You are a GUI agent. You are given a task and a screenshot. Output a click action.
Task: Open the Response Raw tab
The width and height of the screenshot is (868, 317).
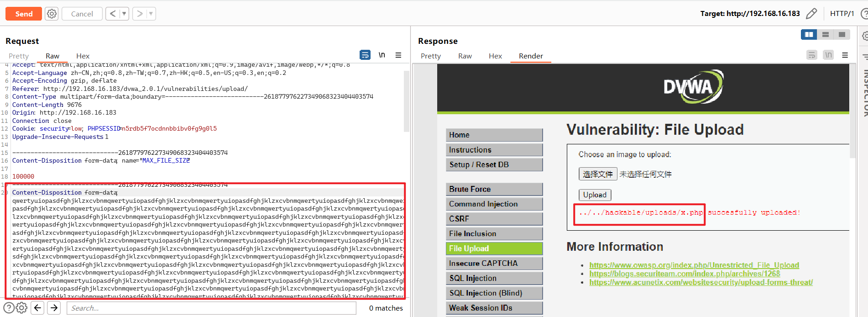point(465,56)
